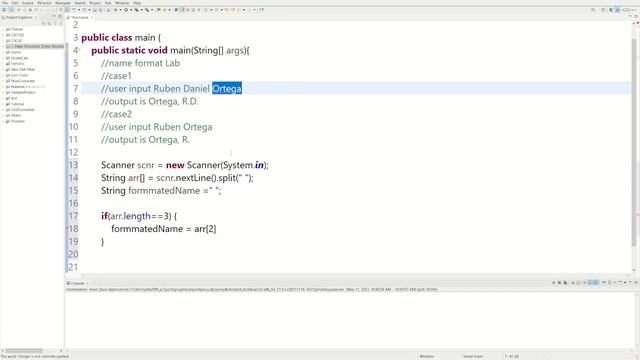Minimize the editor area
This screenshot has height=360, width=640.
click(631, 16)
